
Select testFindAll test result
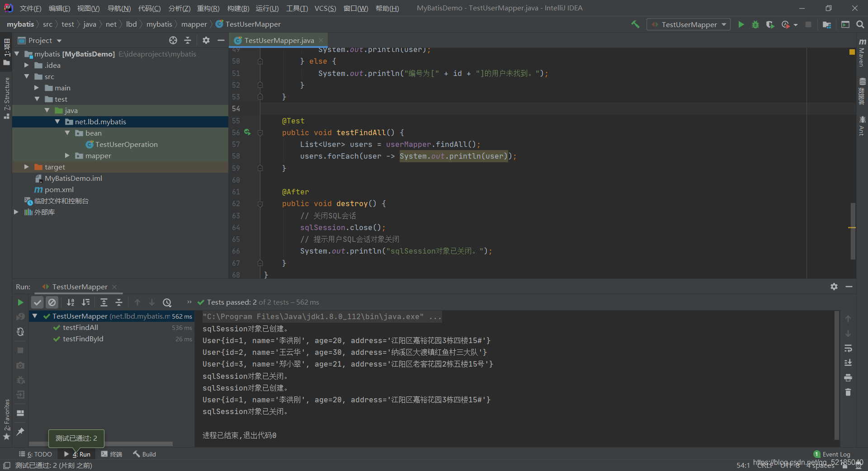pyautogui.click(x=80, y=327)
